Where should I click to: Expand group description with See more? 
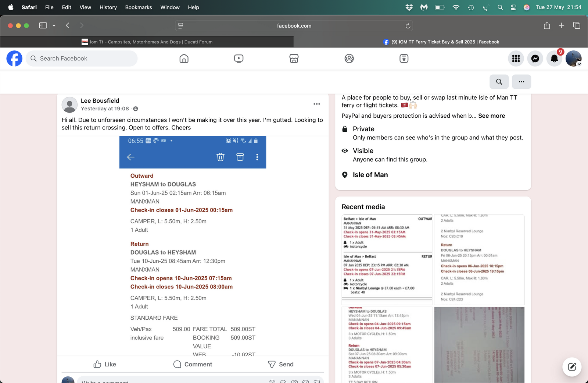491,116
